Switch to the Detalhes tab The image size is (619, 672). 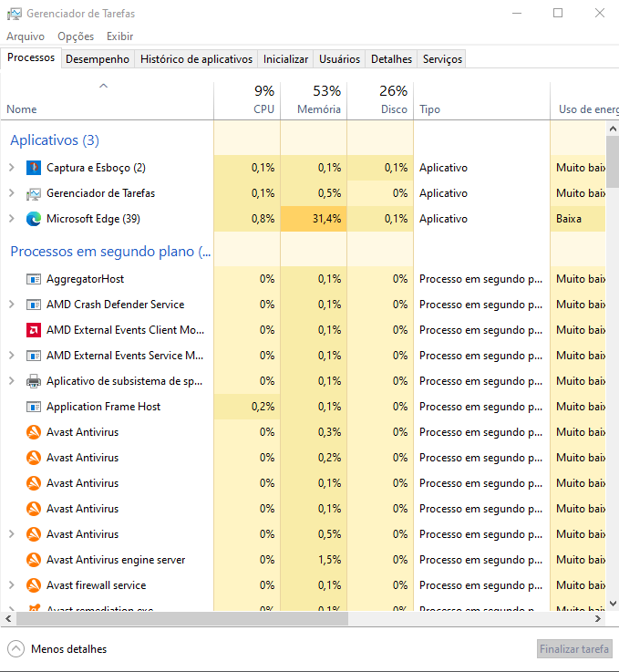391,59
